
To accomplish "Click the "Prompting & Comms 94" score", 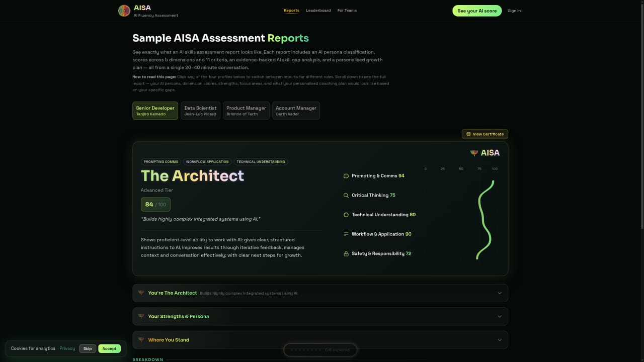I will click(x=378, y=176).
